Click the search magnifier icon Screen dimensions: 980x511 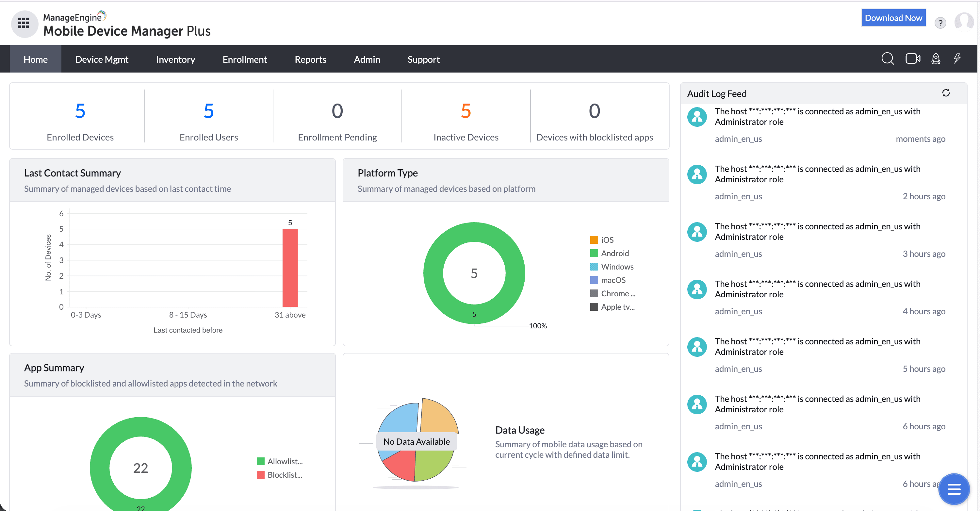887,59
